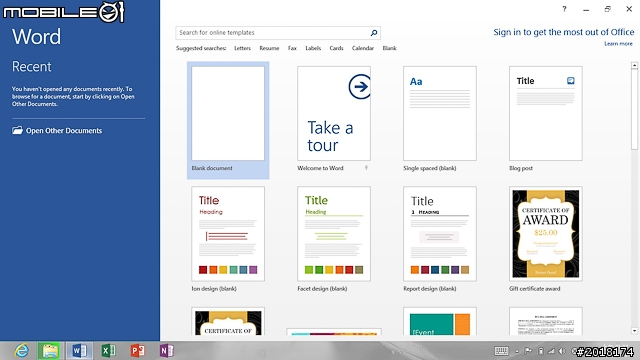Open File Explorer from the taskbar
This screenshot has width=640, height=360.
pyautogui.click(x=50, y=351)
